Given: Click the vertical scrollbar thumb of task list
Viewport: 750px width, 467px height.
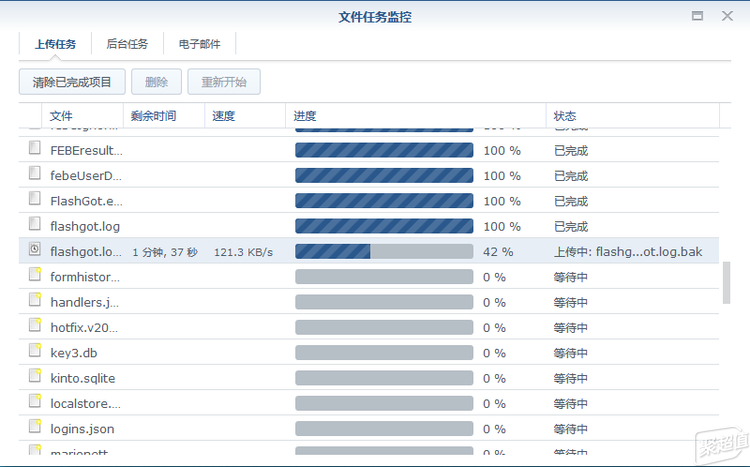Looking at the screenshot, I should (x=727, y=283).
